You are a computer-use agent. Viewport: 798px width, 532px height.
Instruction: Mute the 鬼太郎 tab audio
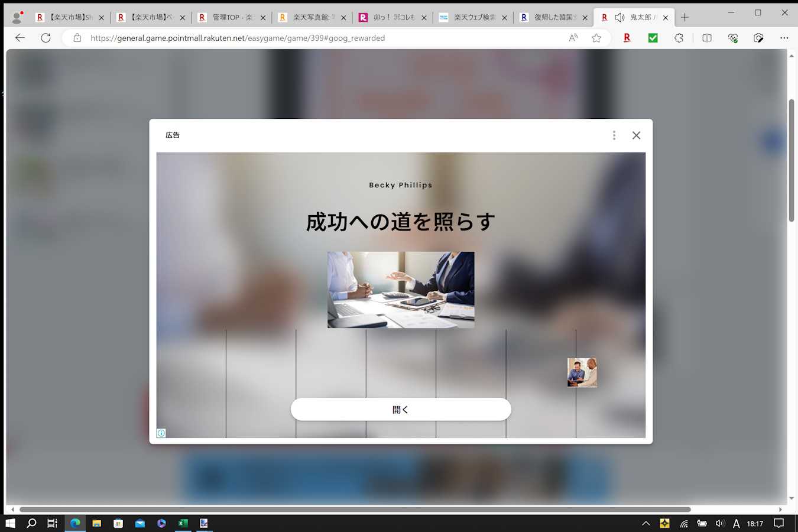pyautogui.click(x=619, y=18)
